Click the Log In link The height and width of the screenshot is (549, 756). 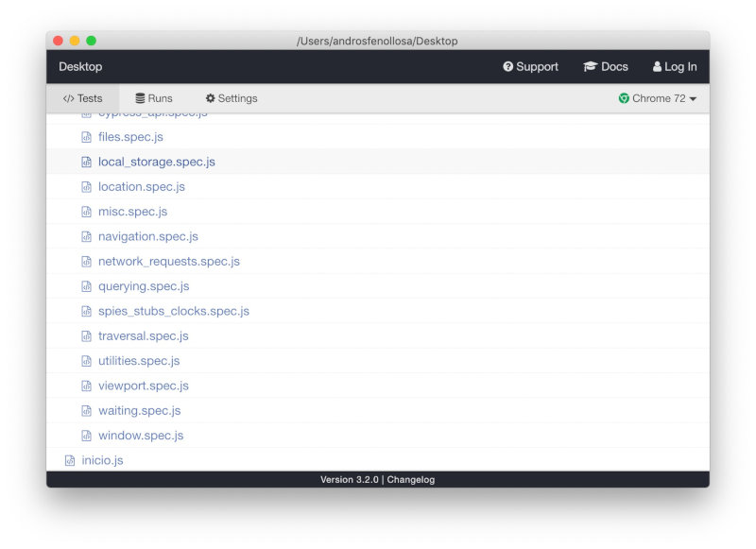(674, 67)
